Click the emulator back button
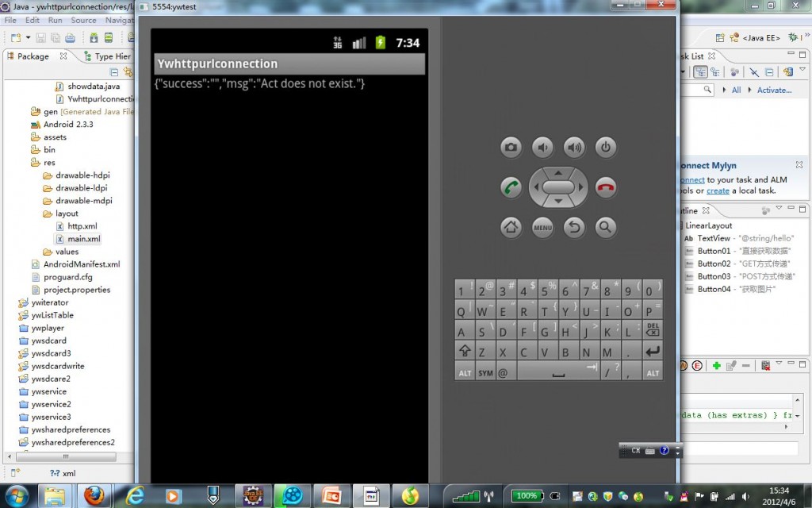Screen dimensions: 812x508 pos(574,227)
